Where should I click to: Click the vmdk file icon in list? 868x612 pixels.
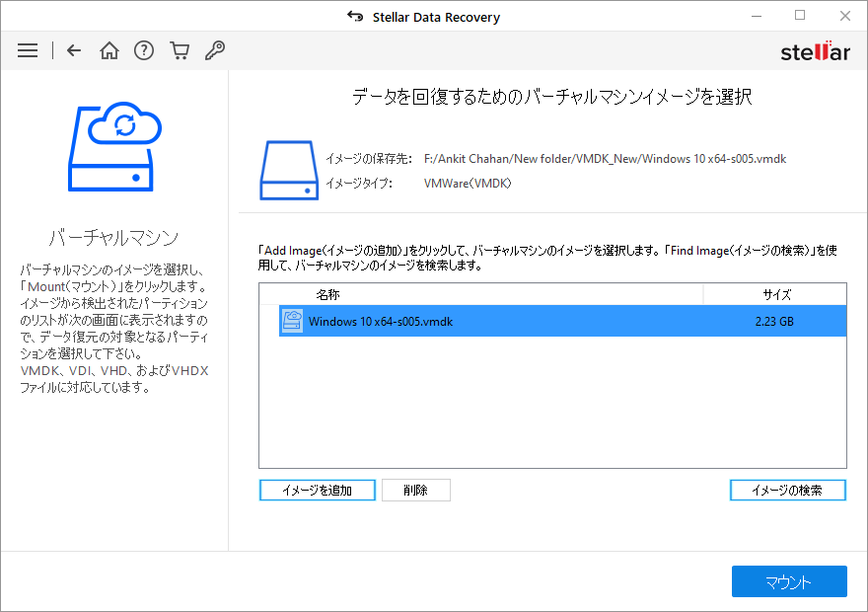292,321
